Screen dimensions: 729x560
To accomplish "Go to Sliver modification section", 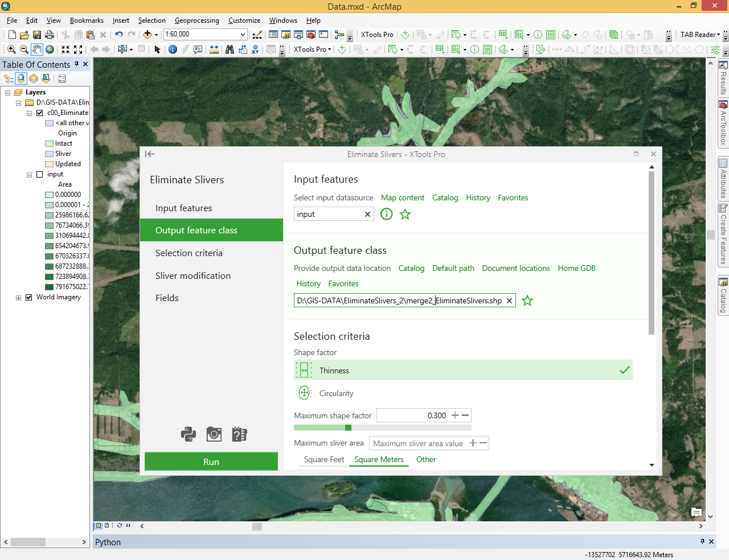I will 211,275.
